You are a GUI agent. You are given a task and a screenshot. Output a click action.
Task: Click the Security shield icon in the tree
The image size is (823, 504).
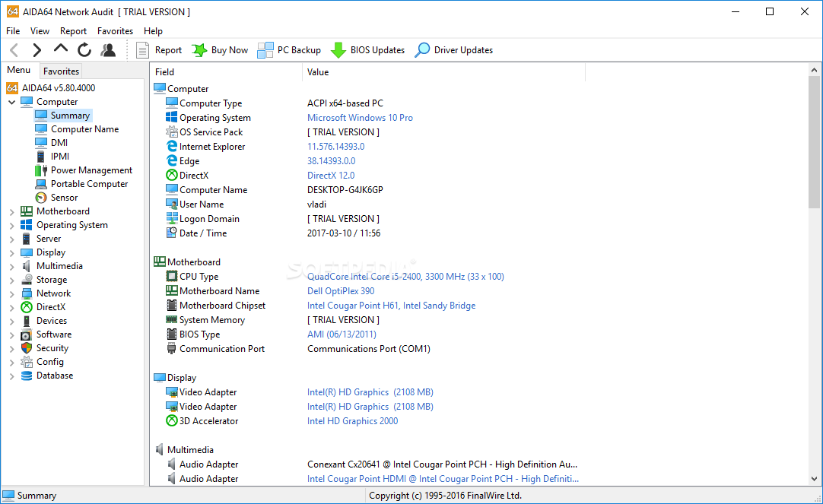click(27, 347)
